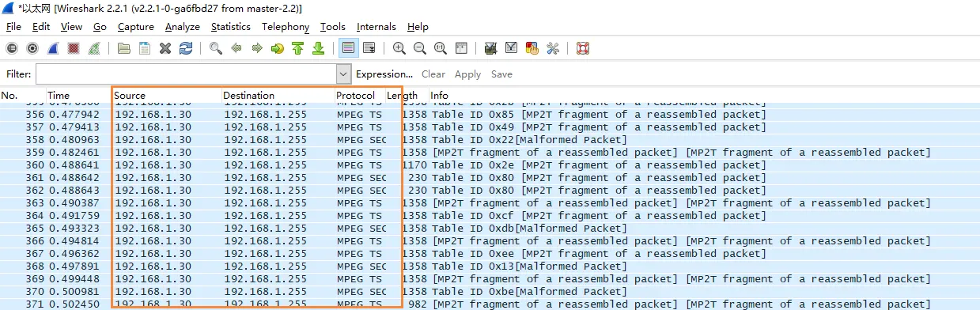
Task: Go back in packet history arrow
Action: 236,48
